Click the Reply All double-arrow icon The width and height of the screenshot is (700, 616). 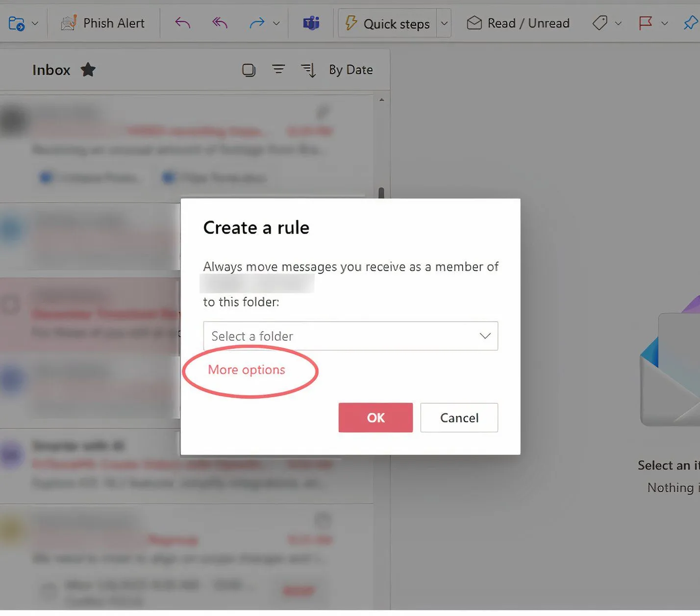(x=220, y=23)
